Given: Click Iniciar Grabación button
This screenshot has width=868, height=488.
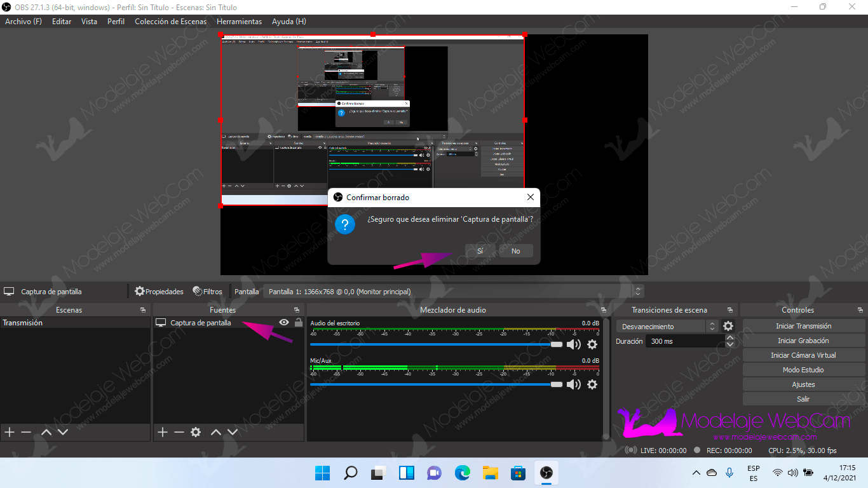Looking at the screenshot, I should click(803, 341).
